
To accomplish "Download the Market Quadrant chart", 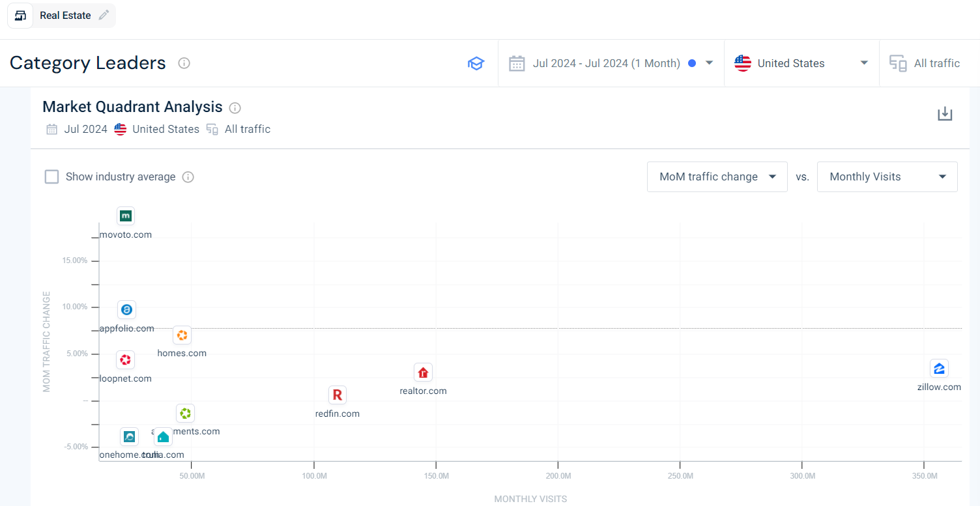I will click(x=945, y=114).
